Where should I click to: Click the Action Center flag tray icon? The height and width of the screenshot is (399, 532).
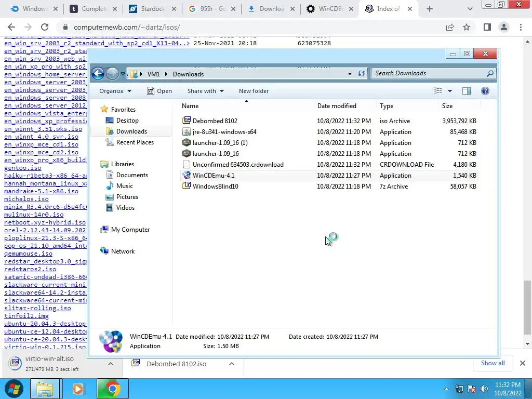472,389
